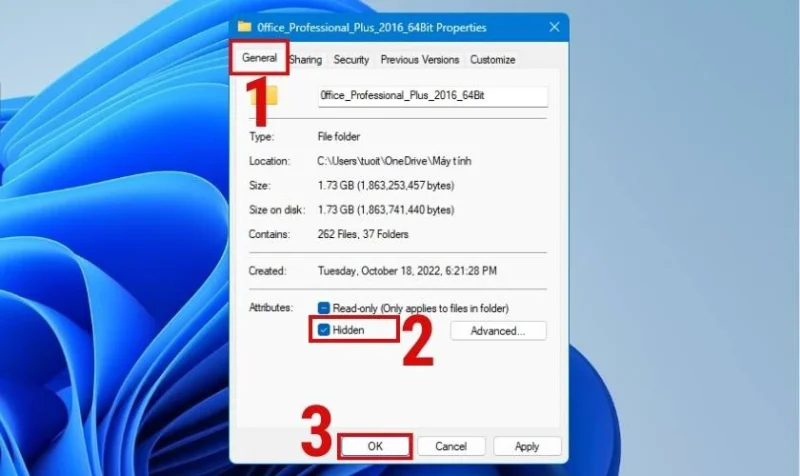Click the 'Contains:' label
Screen dimensions: 800x476
[x=269, y=234]
